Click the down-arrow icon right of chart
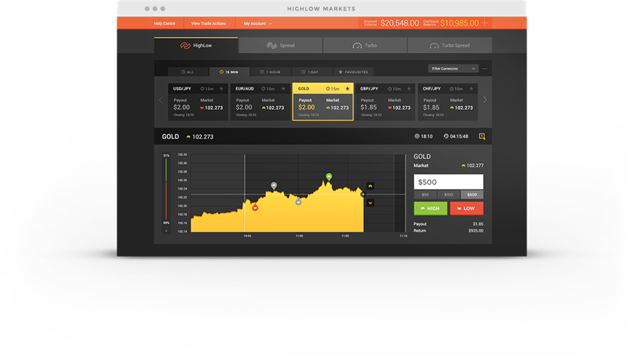The image size is (644, 359). click(x=370, y=202)
